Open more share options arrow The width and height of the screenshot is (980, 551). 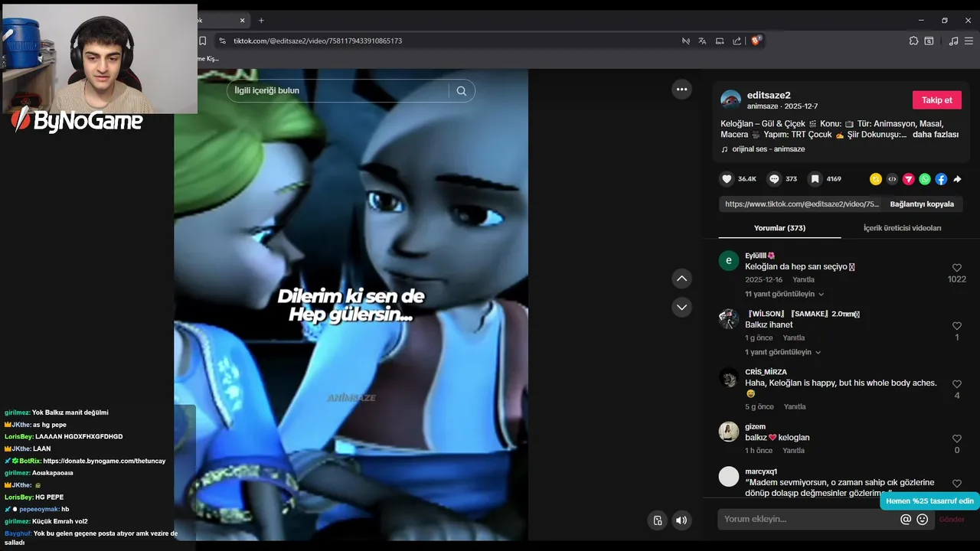(957, 179)
